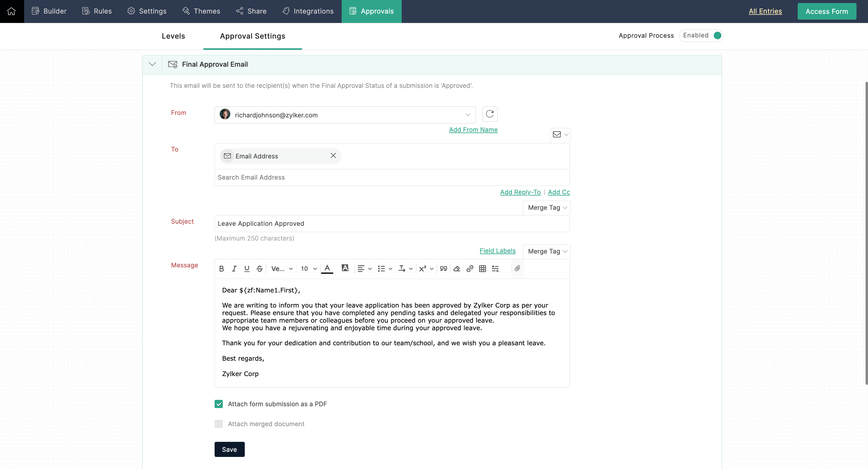Insert a hyperlink in the message
This screenshot has width=868, height=469.
pyautogui.click(x=469, y=269)
